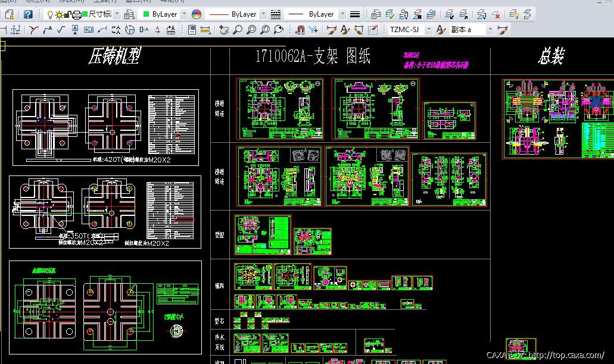Click the lineweight settings icon

354,14
